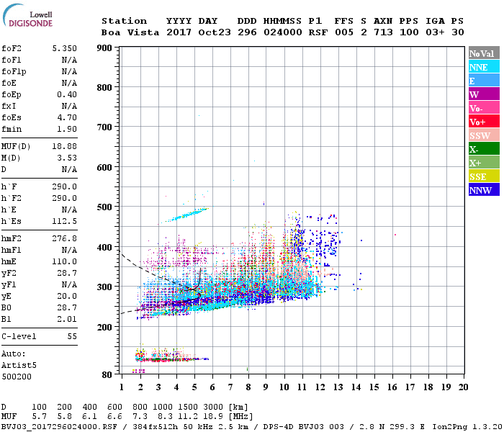Screen dimensions: 504x432
Task: Choose the X- dark green legend swatch
Action: (x=484, y=149)
